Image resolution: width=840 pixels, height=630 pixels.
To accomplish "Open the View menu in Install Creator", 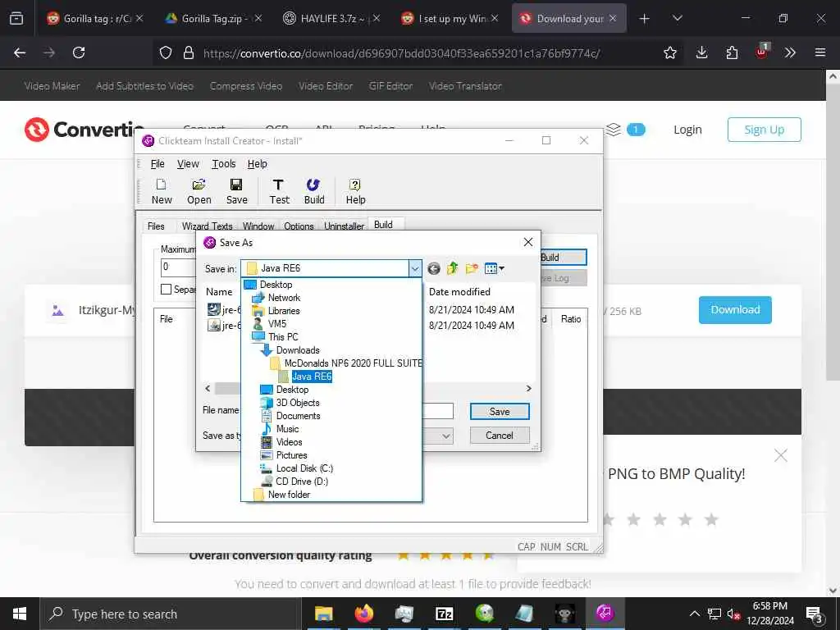I will 188,164.
